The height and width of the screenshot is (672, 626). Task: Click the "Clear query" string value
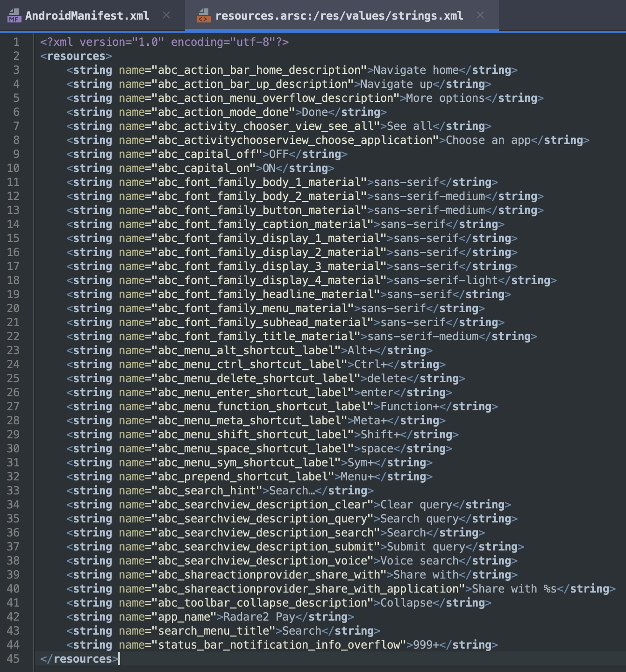[417, 505]
